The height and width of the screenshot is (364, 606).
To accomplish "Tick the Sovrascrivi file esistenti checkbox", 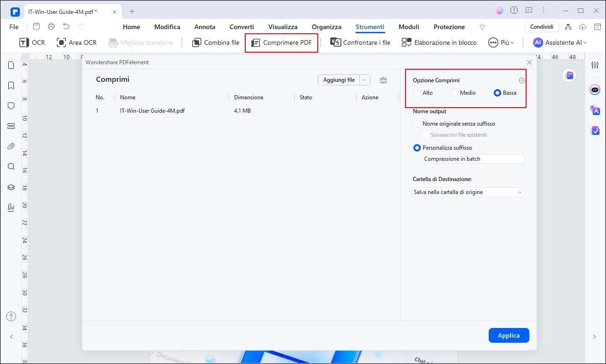I will pyautogui.click(x=426, y=135).
